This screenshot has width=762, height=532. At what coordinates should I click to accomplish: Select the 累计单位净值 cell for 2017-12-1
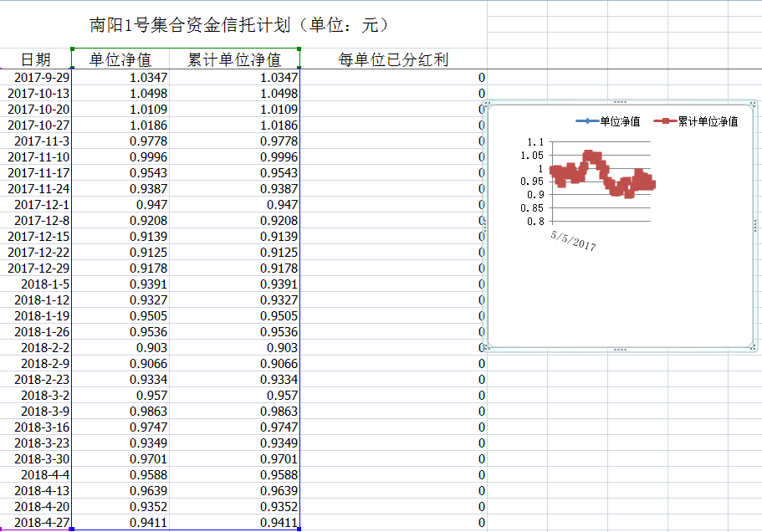point(234,204)
